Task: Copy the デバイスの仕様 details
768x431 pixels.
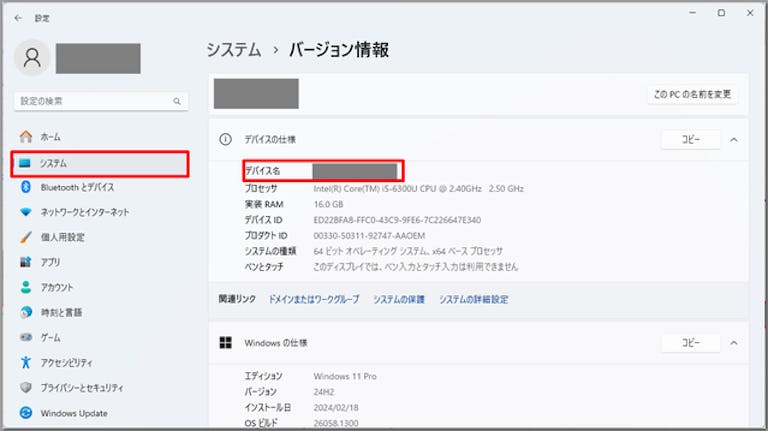Action: (x=691, y=140)
